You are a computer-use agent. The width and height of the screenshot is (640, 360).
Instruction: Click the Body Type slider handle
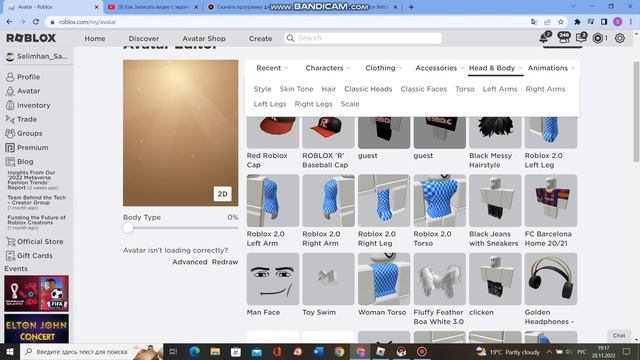click(128, 228)
